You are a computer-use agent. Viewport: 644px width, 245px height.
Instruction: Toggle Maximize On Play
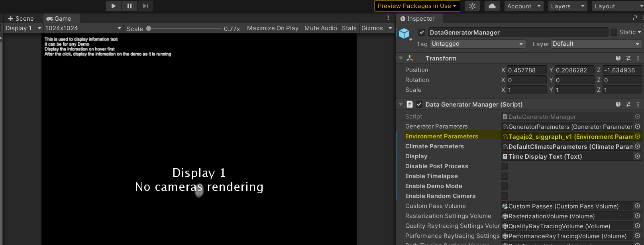[273, 28]
